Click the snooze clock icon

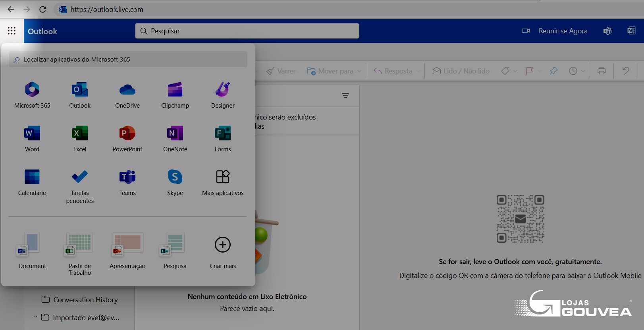573,71
